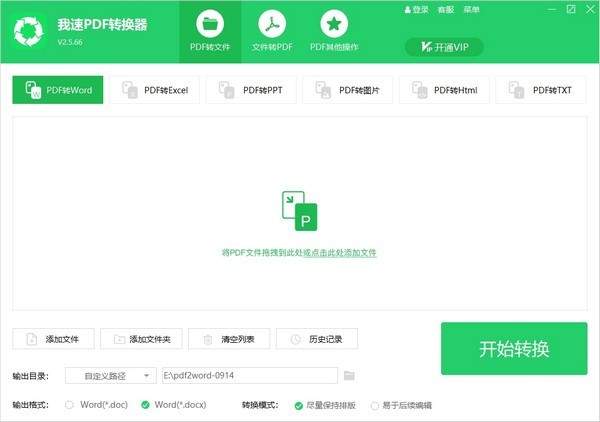
Task: Click the output path field E:\pdf2word-0914
Action: 249,376
